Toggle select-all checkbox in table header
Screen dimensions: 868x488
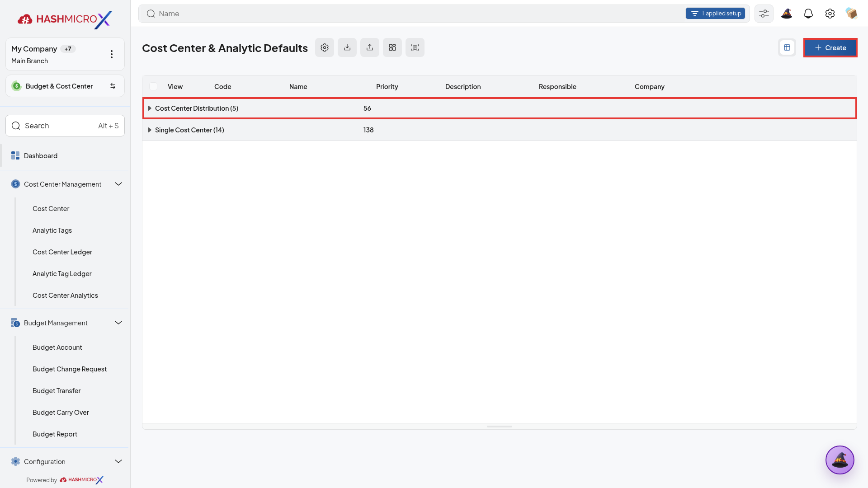[x=153, y=86]
